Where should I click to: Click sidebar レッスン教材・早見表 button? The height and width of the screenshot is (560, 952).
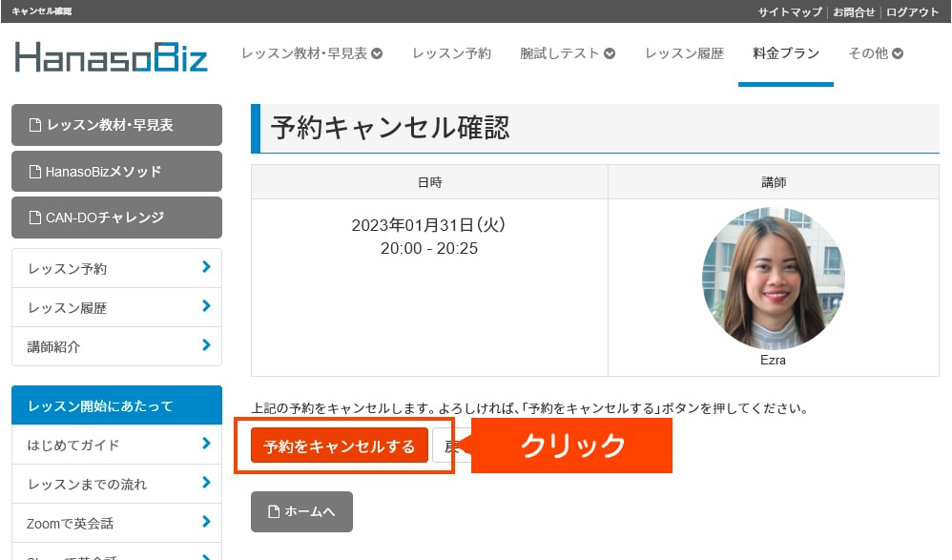[x=116, y=125]
